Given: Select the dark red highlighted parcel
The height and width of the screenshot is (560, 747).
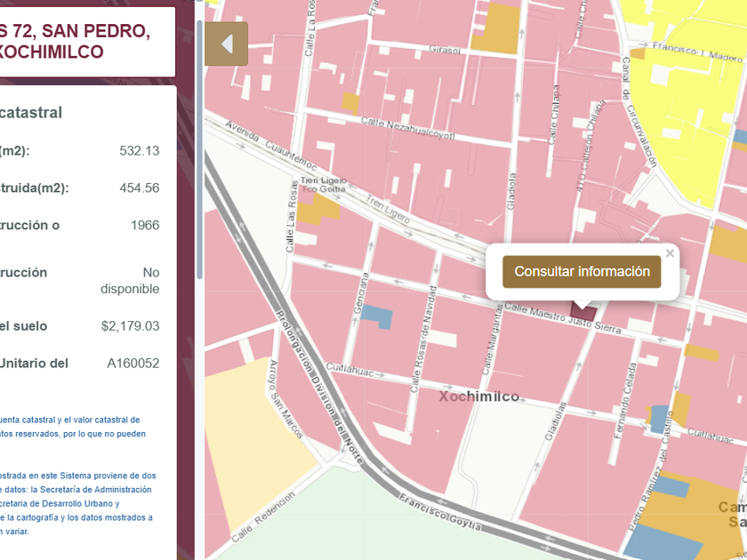Looking at the screenshot, I should pos(582,311).
